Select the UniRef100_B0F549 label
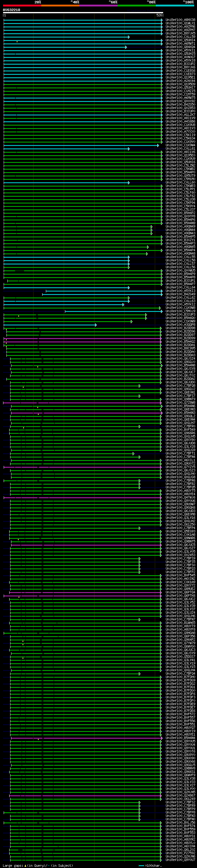 [180, 430]
